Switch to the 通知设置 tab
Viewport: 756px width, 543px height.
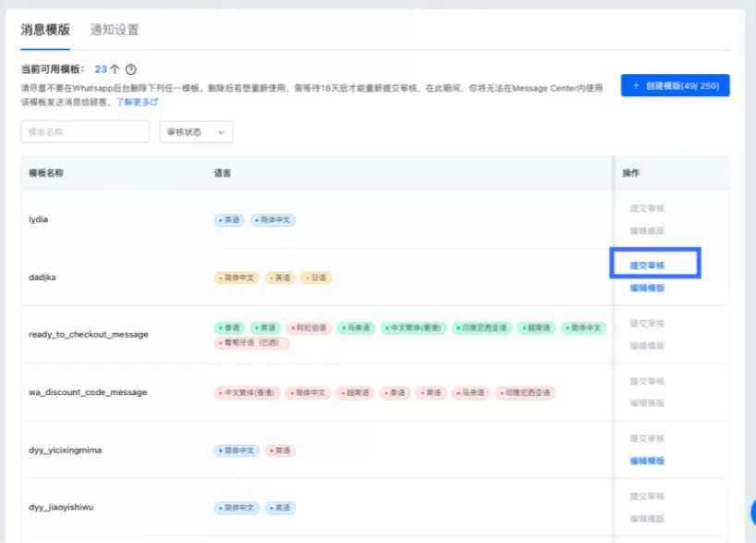click(x=115, y=30)
